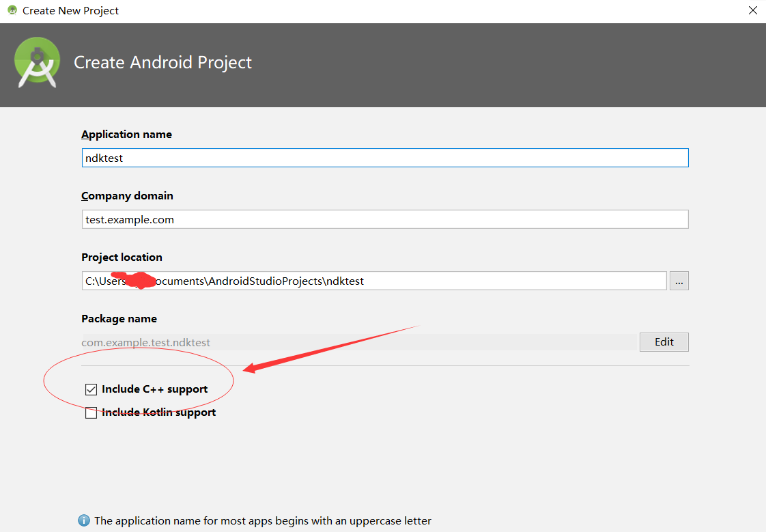Image resolution: width=766 pixels, height=532 pixels.
Task: Toggle the Include C++ support checkbox
Action: [91, 389]
